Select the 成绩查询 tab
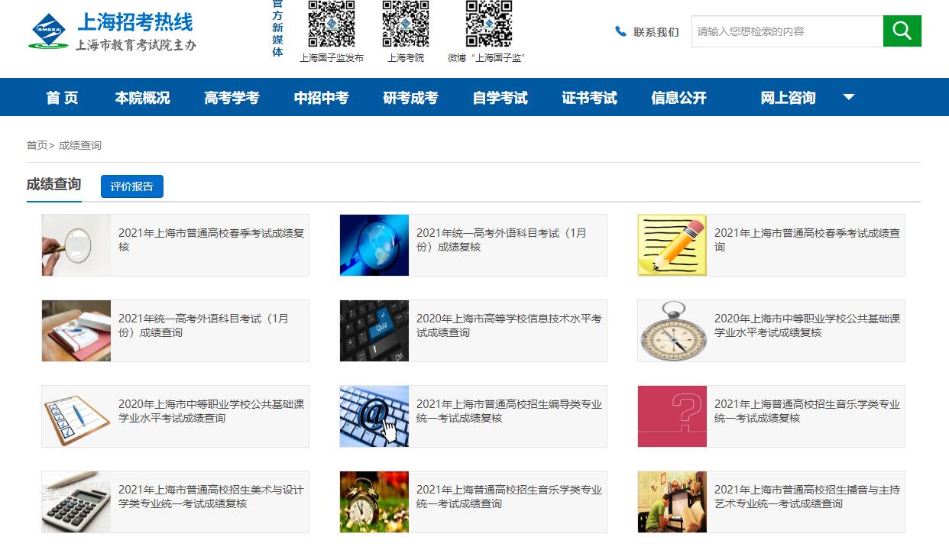Screen dimensions: 949x560 click(x=53, y=185)
